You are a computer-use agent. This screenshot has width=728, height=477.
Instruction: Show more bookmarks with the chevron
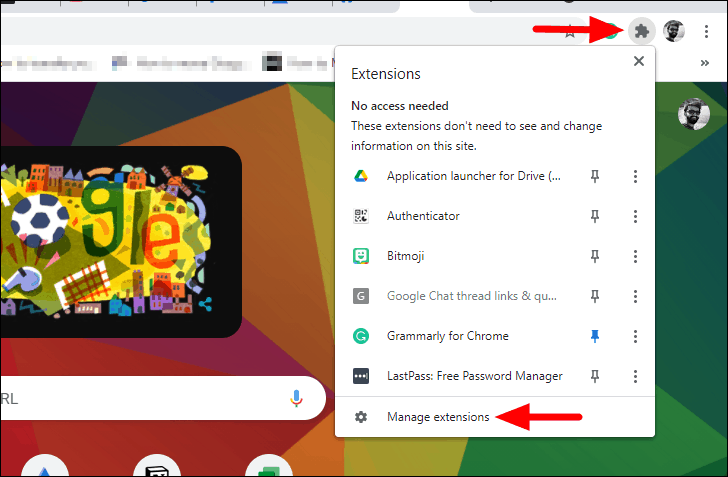705,63
